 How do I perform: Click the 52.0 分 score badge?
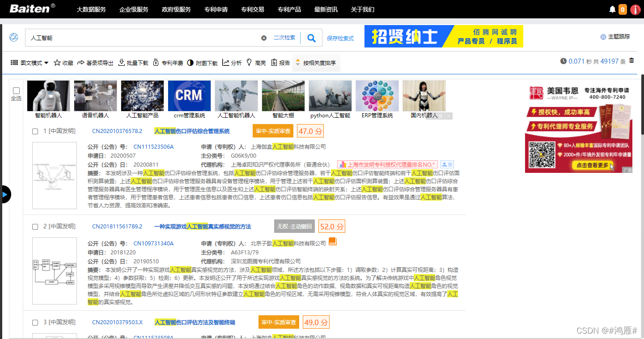332,227
